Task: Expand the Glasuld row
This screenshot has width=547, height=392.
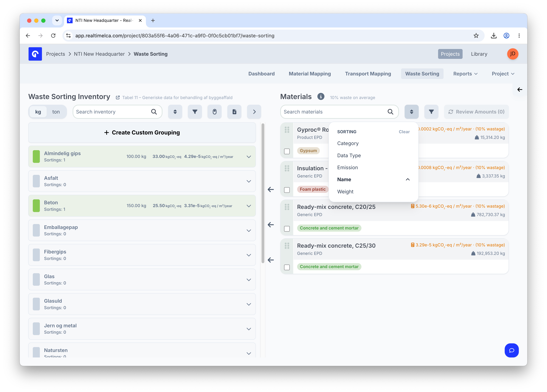Action: point(249,304)
